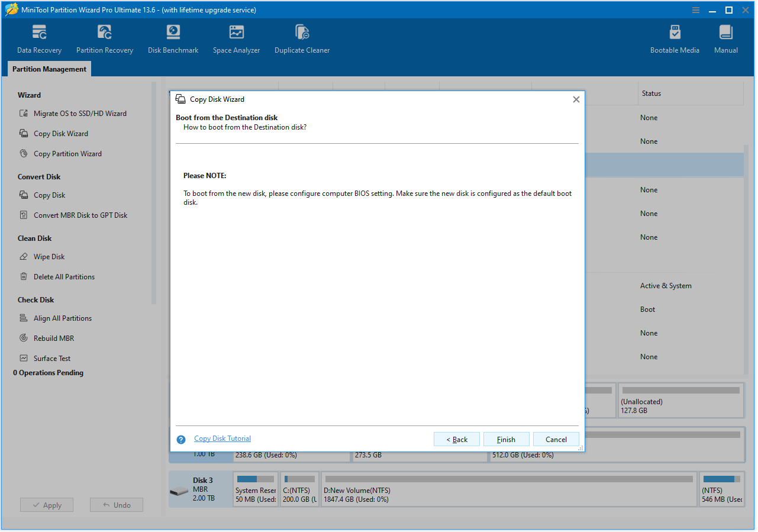Image resolution: width=758 pixels, height=532 pixels.
Task: Click the help question mark icon in wizard
Action: (x=182, y=440)
